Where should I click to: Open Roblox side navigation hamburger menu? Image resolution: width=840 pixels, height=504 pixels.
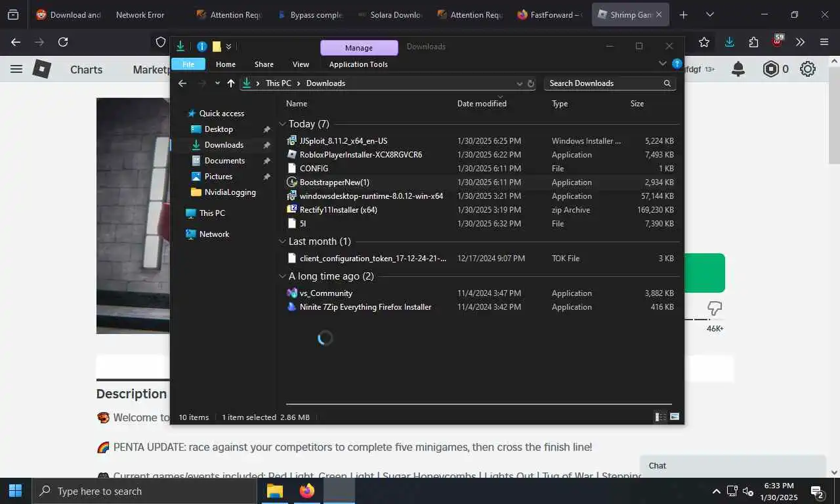tap(16, 69)
